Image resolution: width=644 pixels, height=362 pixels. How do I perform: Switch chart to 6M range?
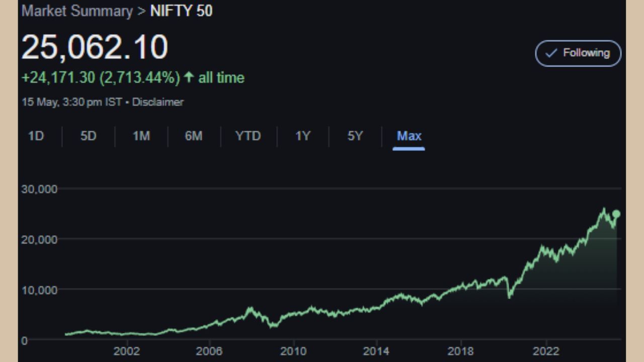click(x=193, y=136)
